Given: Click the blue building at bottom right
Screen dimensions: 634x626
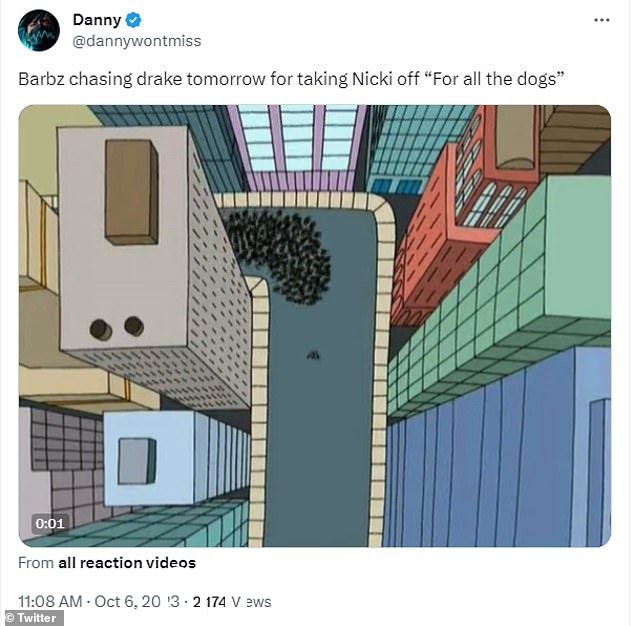Looking at the screenshot, I should point(497,449).
